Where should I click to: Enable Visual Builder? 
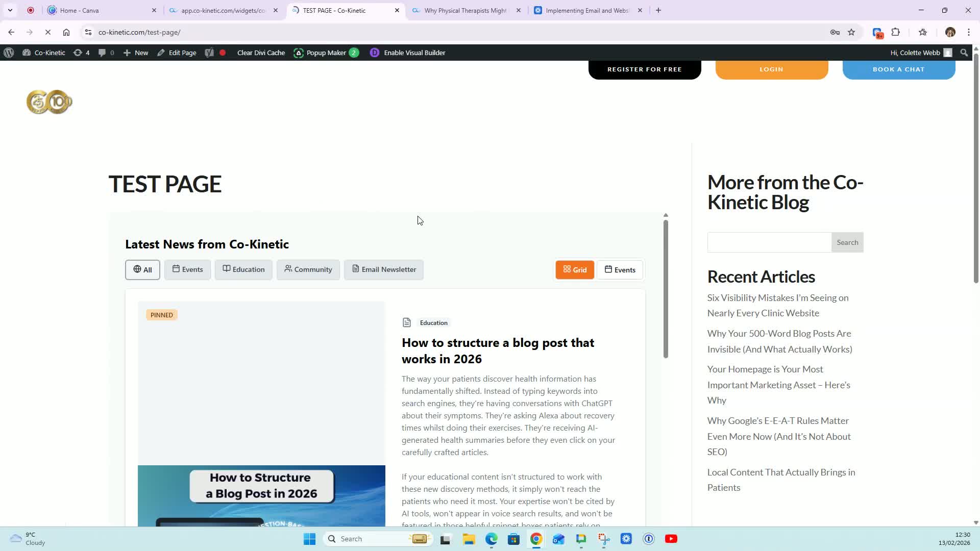coord(407,53)
